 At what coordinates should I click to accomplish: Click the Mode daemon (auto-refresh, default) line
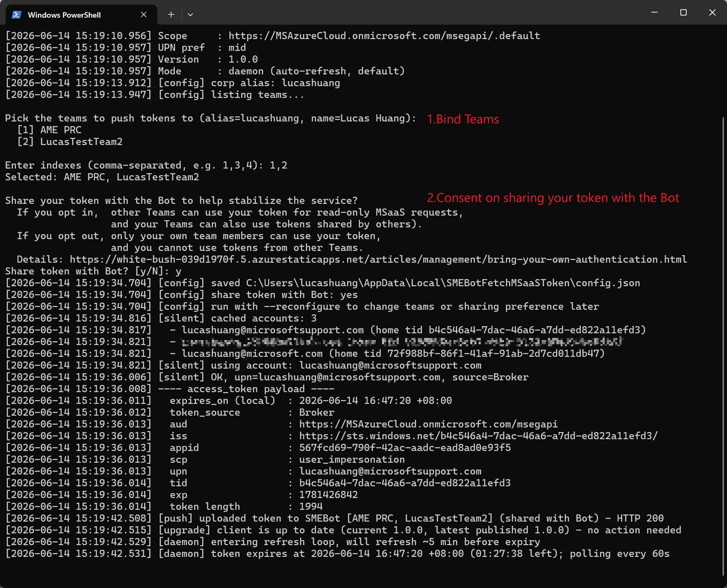coord(205,71)
